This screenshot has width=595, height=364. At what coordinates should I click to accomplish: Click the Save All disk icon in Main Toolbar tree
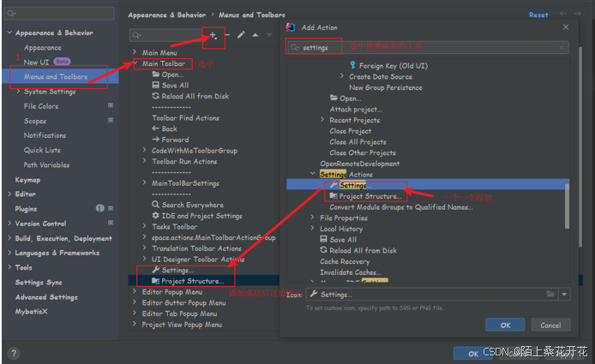pos(155,86)
